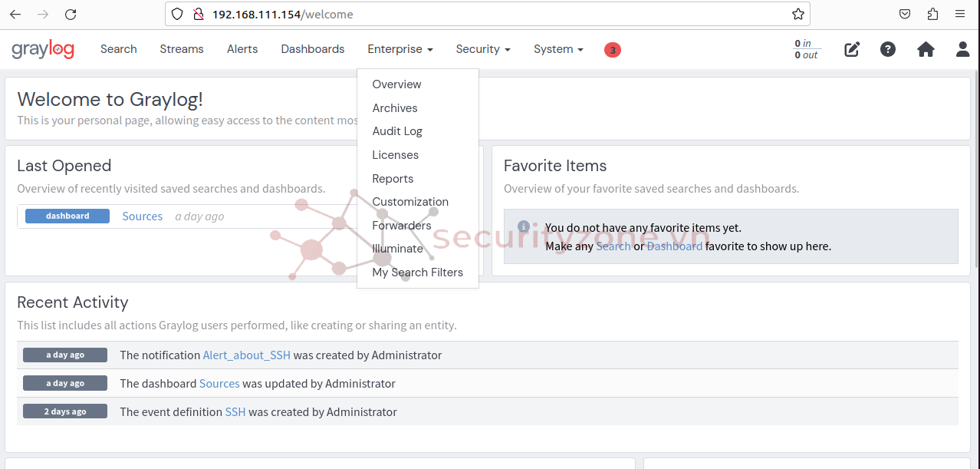Click the red notifications badge
The width and height of the screenshot is (980, 469).
coord(612,50)
